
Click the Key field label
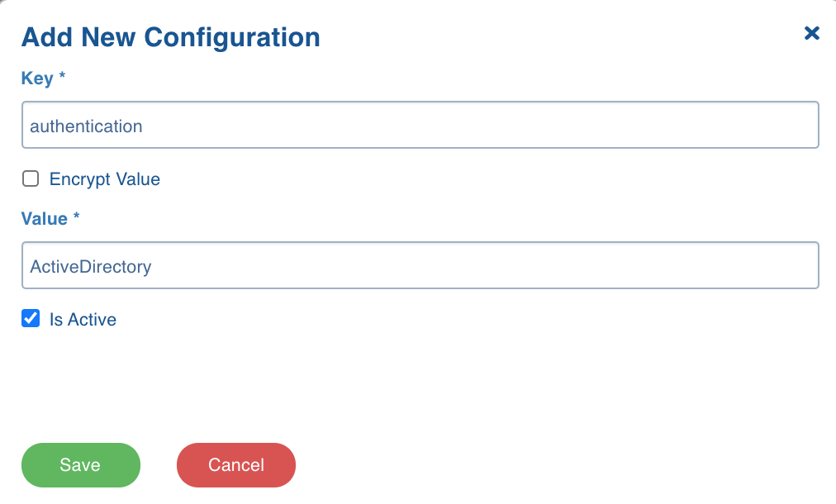coord(37,78)
